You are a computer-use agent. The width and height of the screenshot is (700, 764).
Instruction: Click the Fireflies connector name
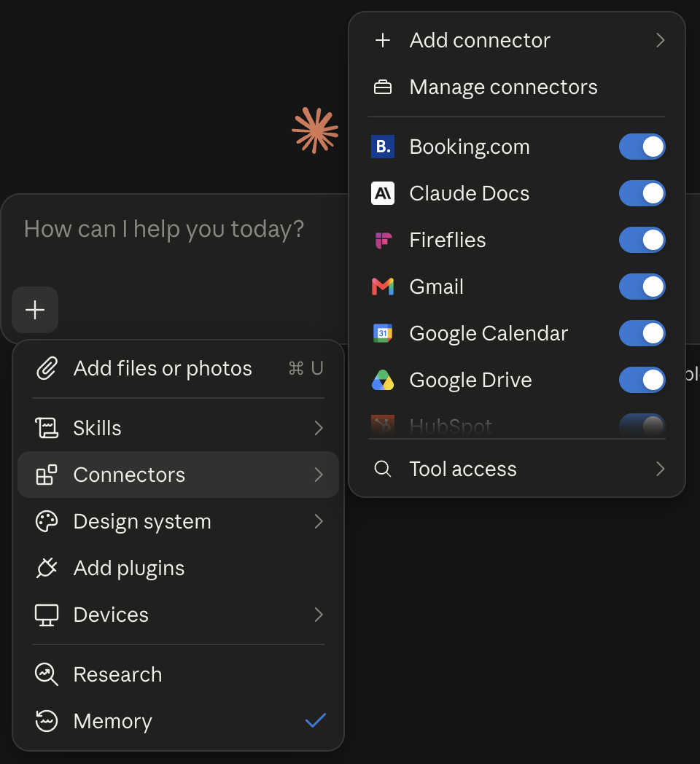click(x=448, y=241)
